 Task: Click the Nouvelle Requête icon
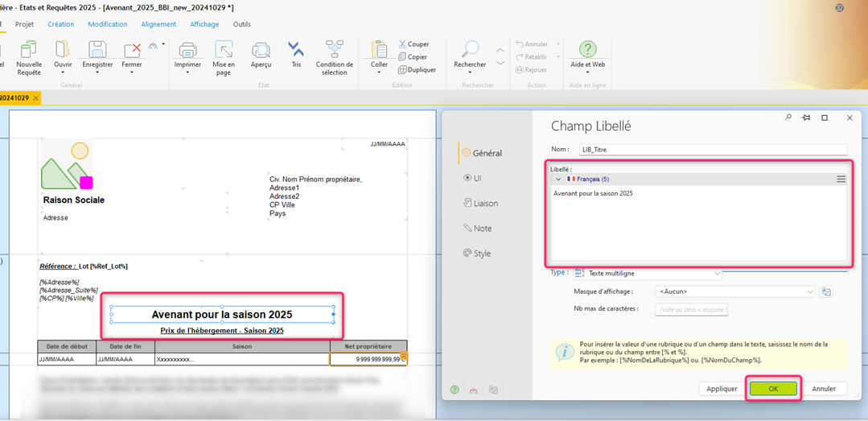[29, 51]
